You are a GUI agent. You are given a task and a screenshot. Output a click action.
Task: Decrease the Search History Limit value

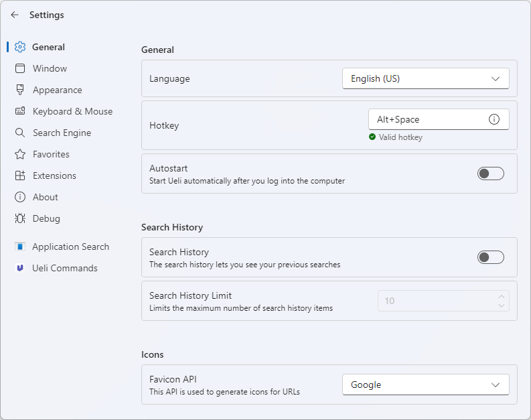pos(502,305)
